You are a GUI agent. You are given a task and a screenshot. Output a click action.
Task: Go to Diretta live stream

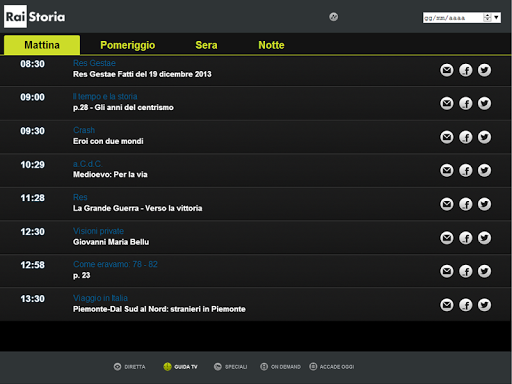click(130, 367)
